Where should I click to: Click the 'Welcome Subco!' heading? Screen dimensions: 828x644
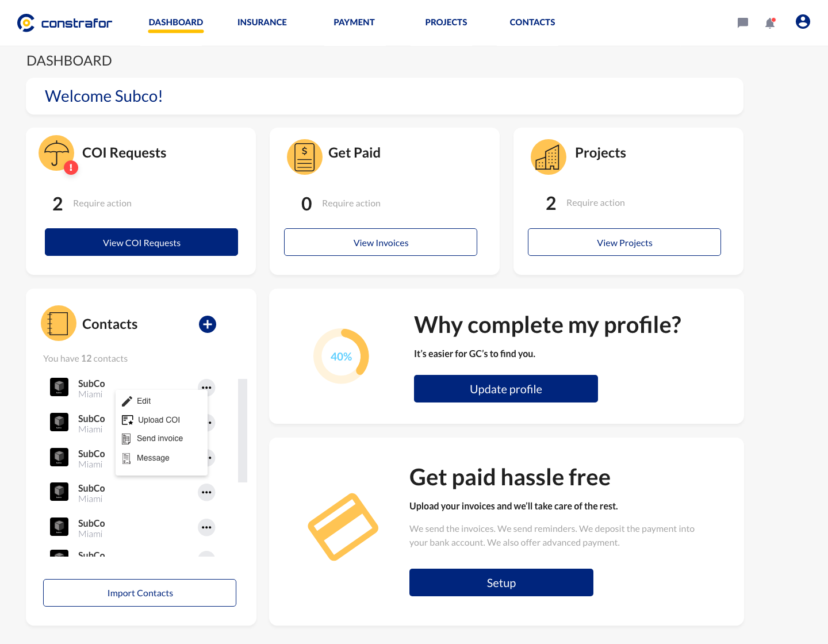104,96
